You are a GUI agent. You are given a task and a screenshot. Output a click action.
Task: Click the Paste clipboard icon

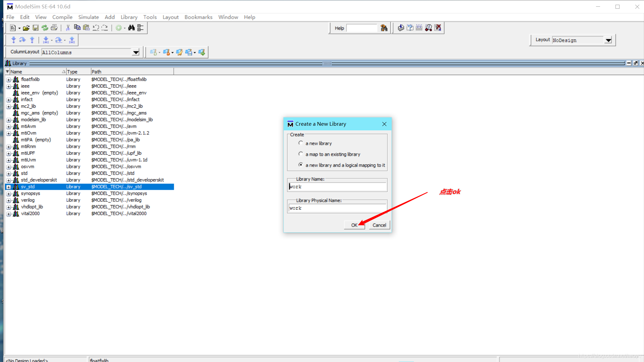[86, 28]
